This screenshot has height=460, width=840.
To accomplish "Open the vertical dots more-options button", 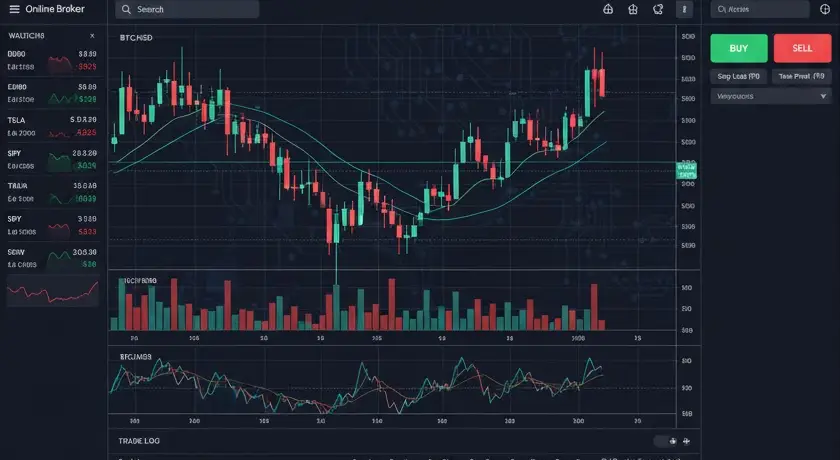I will click(684, 9).
